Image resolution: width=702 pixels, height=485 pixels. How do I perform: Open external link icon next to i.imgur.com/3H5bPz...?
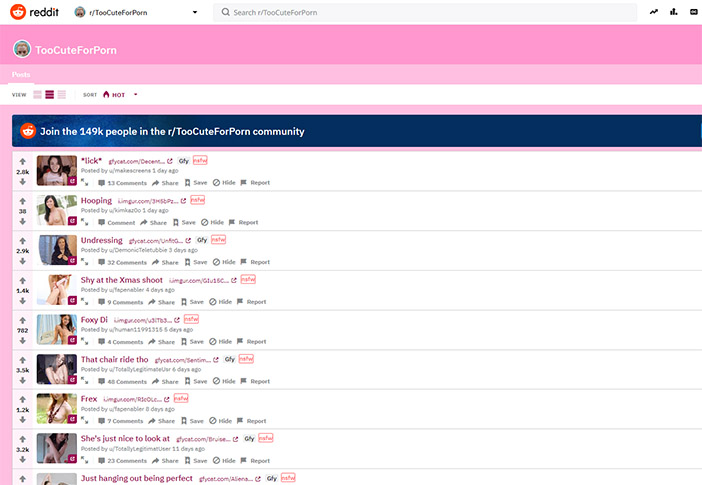point(183,201)
